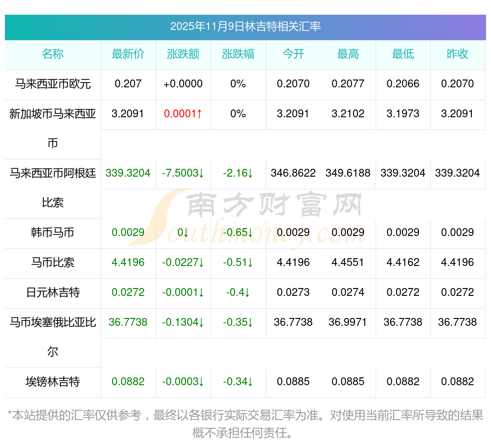
Task: Click the disclaimer text starting with *本站提供的汇率
Action: (245, 424)
